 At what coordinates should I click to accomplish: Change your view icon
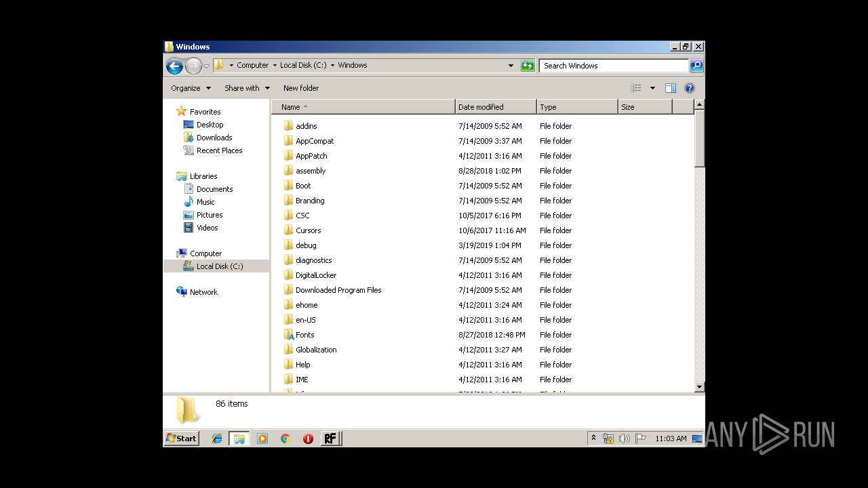point(636,88)
